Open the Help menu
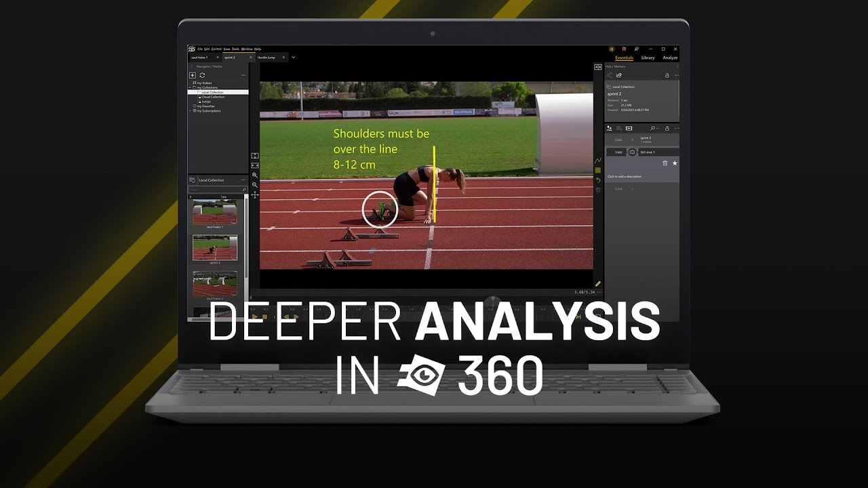The width and height of the screenshot is (868, 488). coord(258,49)
